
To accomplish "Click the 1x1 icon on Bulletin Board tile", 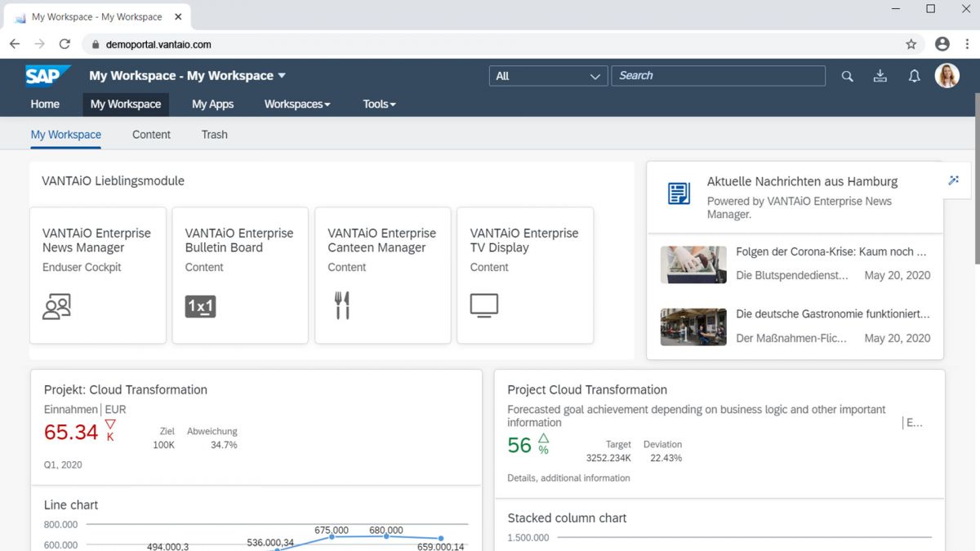I will pos(200,306).
